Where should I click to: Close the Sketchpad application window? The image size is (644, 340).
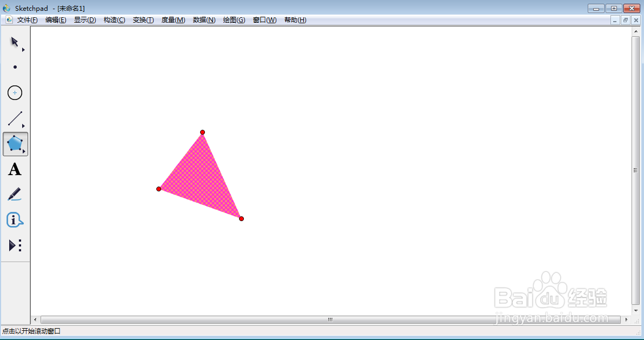pos(632,8)
